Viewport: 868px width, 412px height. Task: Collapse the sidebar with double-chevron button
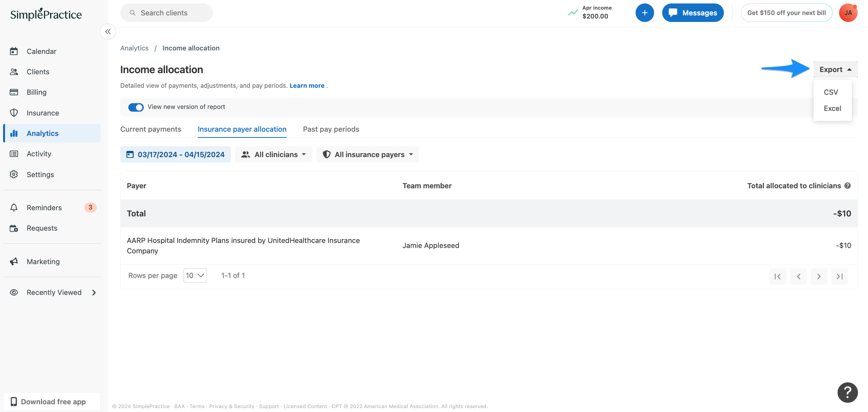(108, 32)
